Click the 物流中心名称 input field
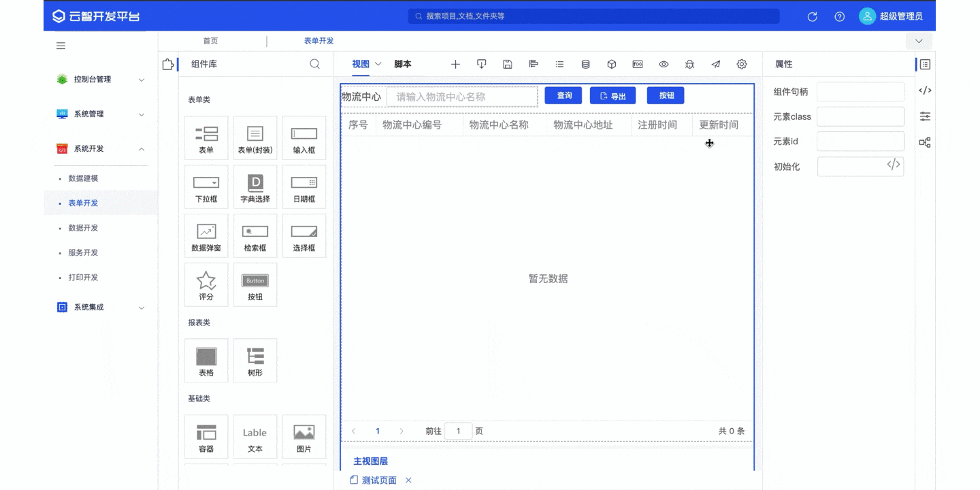 (x=462, y=97)
